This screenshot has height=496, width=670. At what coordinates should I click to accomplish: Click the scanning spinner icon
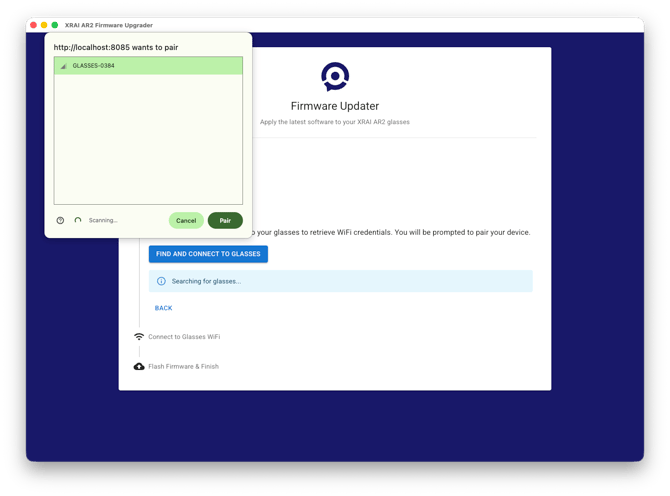click(78, 220)
